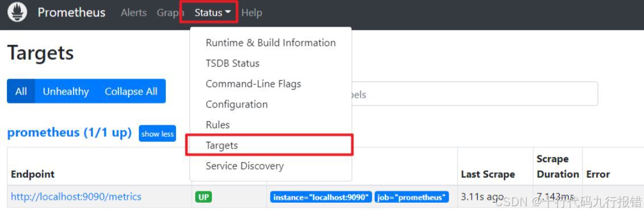Open the Help link in navbar
The image size is (644, 213).
[251, 13]
